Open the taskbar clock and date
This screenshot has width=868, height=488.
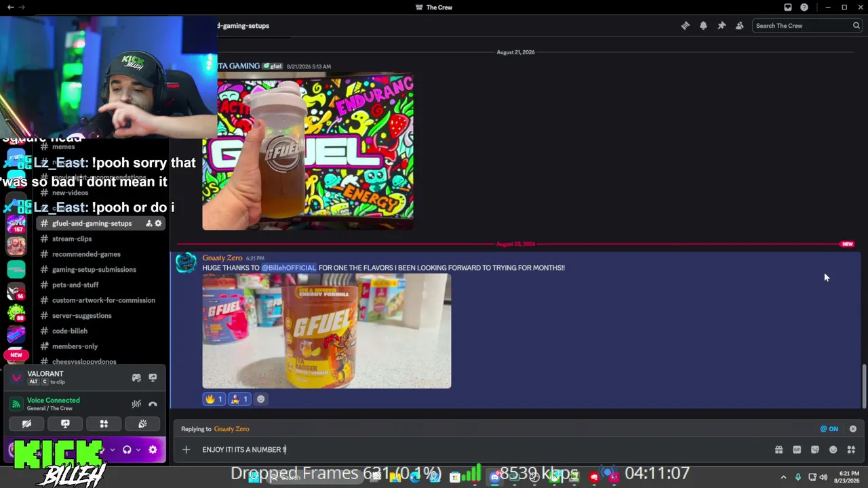pos(848,477)
